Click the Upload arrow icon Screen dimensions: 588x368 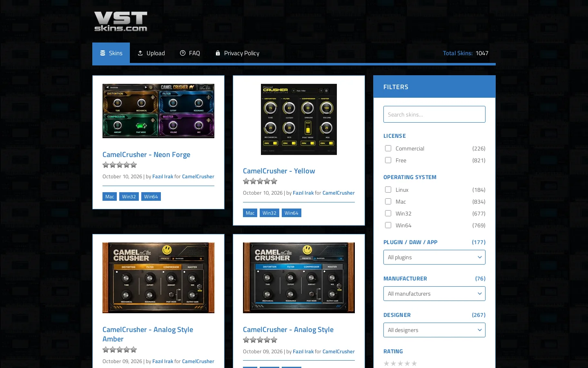140,53
